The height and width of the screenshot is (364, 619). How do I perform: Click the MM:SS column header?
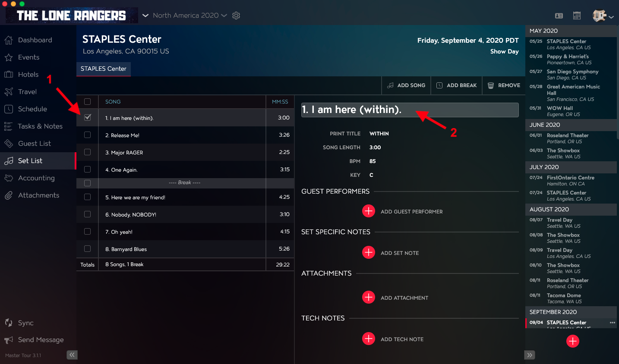tap(280, 102)
